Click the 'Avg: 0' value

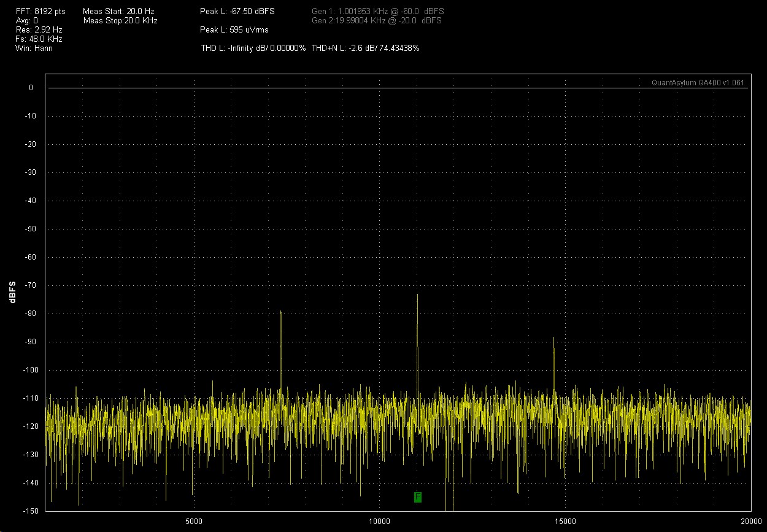(x=27, y=21)
